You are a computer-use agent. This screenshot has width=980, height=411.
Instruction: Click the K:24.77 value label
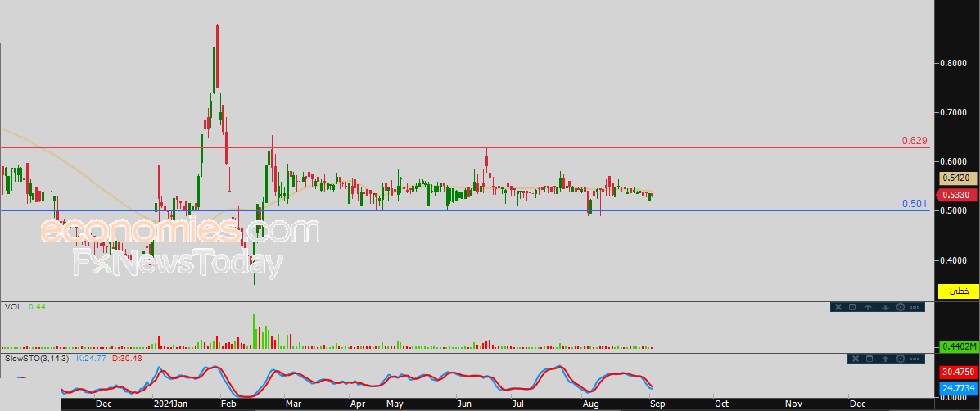click(91, 359)
